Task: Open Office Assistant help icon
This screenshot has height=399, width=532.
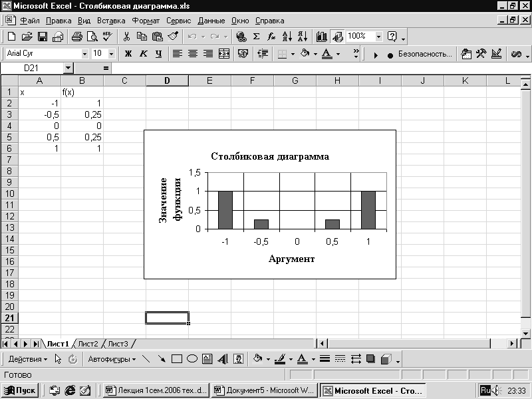Action: pos(392,37)
